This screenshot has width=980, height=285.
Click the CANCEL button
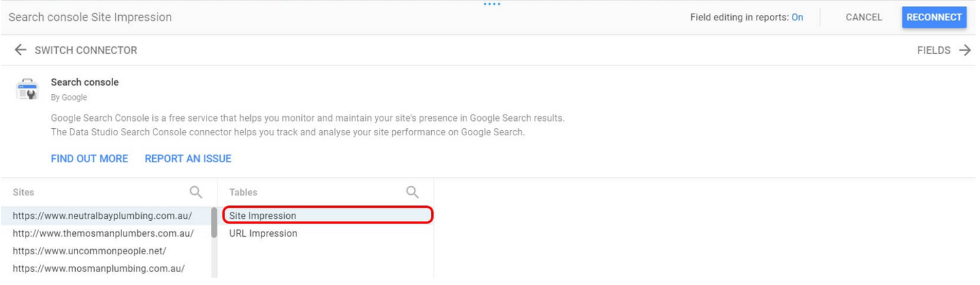click(864, 18)
